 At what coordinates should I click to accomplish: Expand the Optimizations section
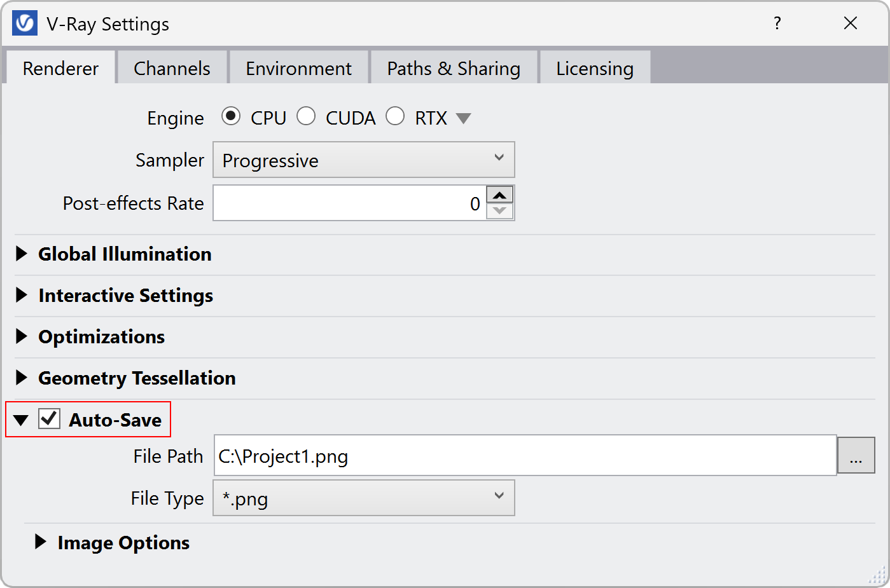(x=22, y=336)
